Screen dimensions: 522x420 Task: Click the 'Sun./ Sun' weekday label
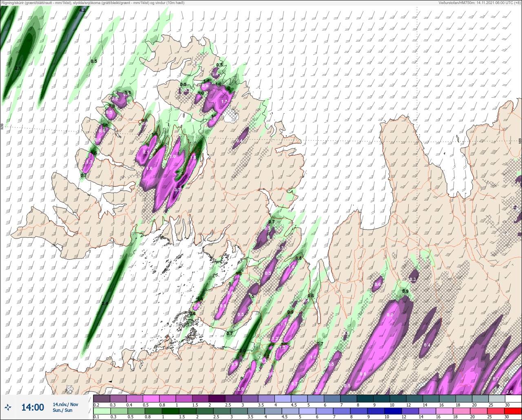pos(62,410)
